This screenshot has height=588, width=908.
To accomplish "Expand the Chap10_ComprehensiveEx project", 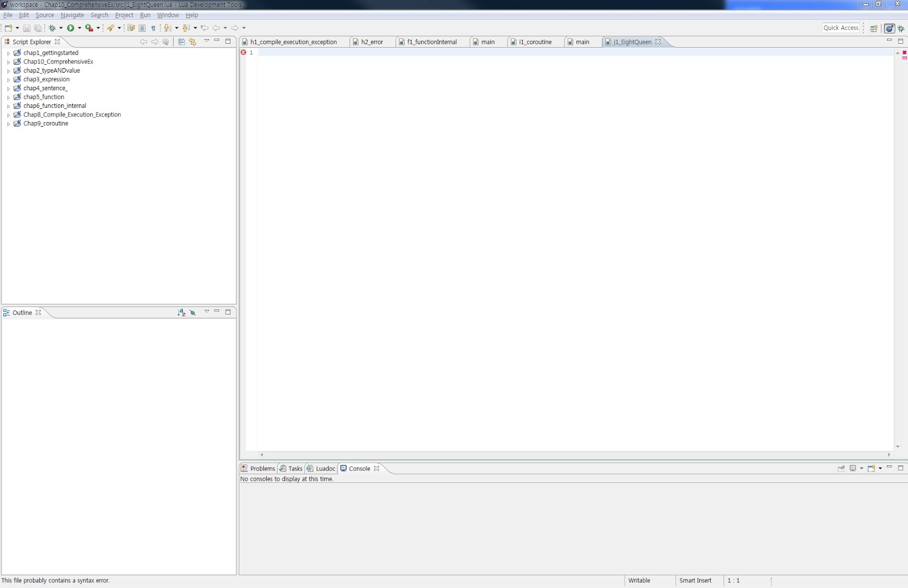I will click(x=9, y=62).
